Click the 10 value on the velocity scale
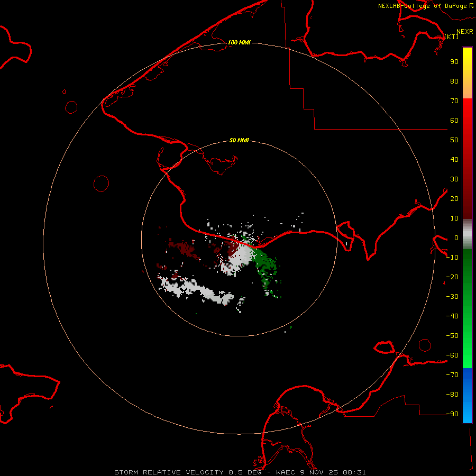476x476 pixels. click(x=454, y=218)
